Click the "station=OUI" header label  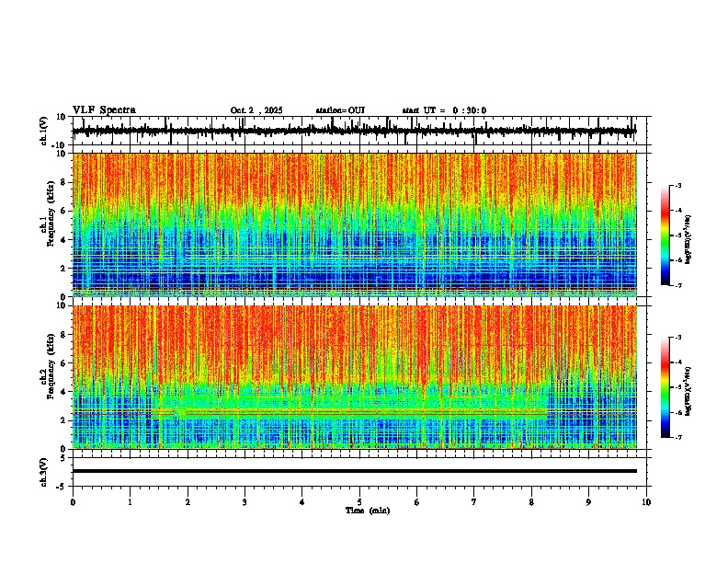pos(340,110)
